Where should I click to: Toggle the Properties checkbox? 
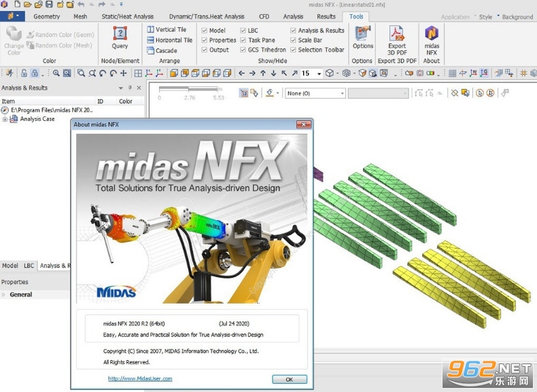coord(205,40)
